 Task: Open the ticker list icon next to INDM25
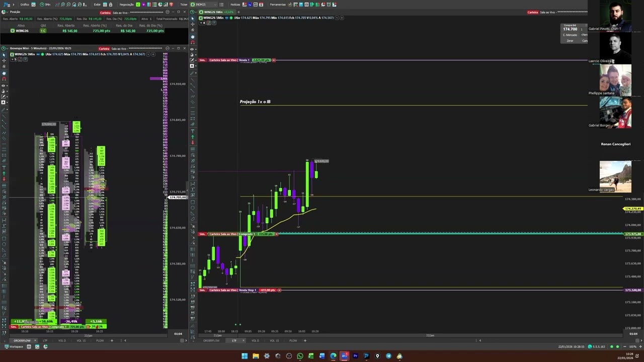[x=221, y=5]
